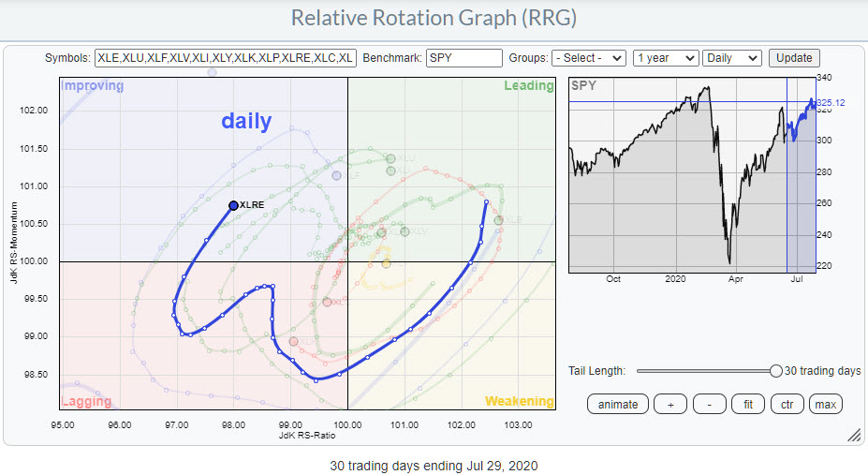Image resolution: width=868 pixels, height=475 pixels.
Task: Click the Tail Length slider handle
Action: pos(775,371)
